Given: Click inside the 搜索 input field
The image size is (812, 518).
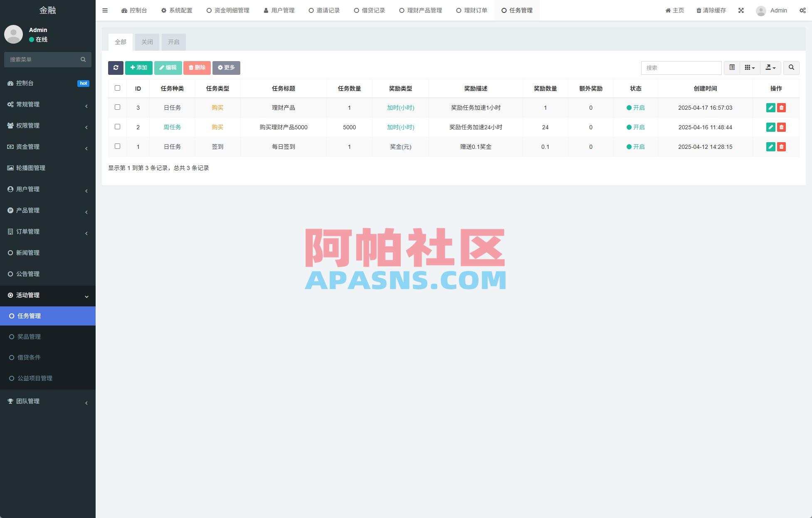Looking at the screenshot, I should click(681, 67).
